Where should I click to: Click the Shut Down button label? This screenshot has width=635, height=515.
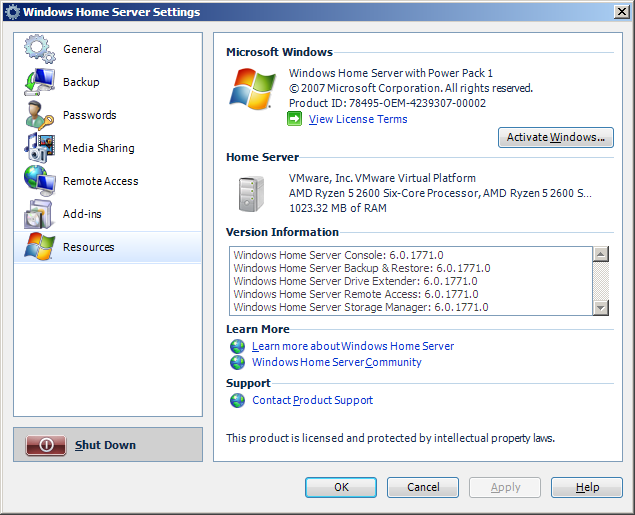[105, 445]
